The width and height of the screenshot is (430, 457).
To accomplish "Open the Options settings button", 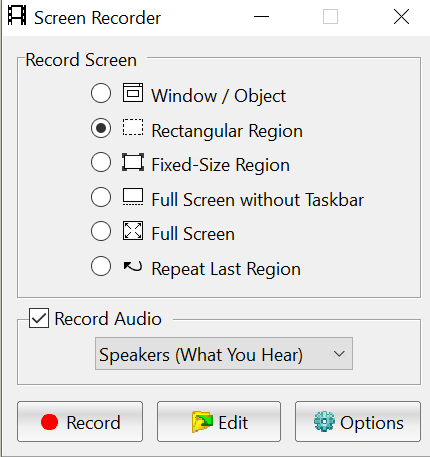I will tap(358, 422).
